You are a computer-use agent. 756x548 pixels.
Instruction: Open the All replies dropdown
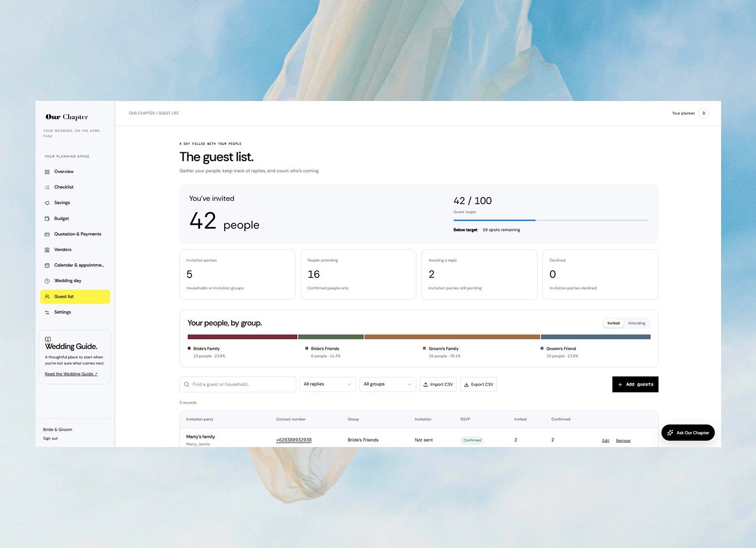pyautogui.click(x=327, y=384)
